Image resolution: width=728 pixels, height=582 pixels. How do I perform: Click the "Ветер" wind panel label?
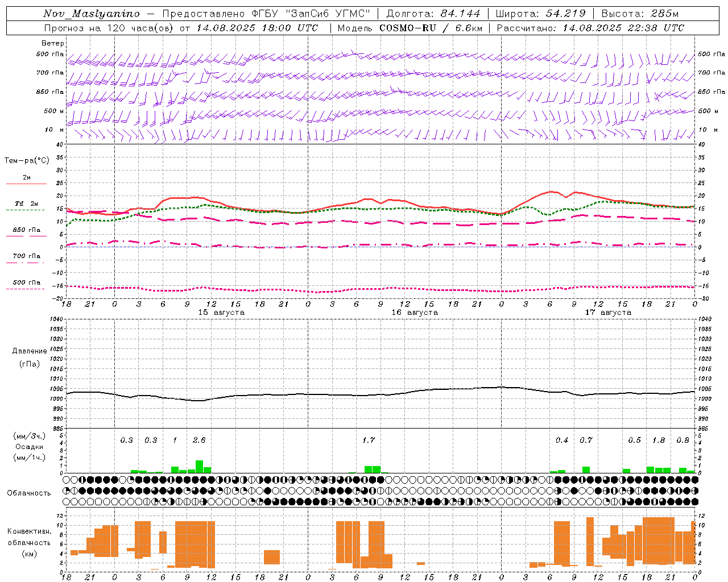pyautogui.click(x=53, y=43)
